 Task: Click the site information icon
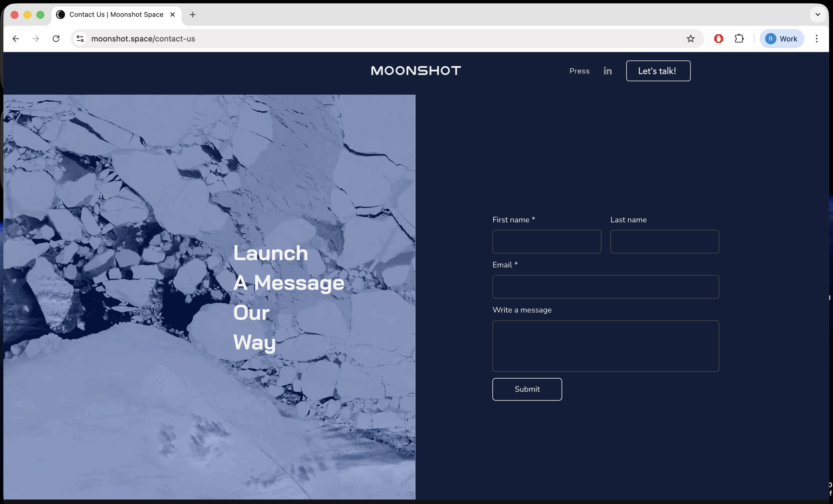(x=80, y=39)
